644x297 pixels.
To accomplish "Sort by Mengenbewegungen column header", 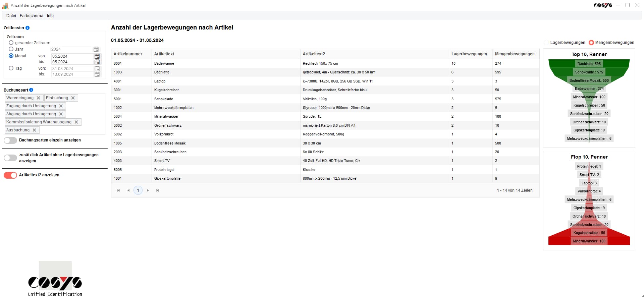I will 516,54.
